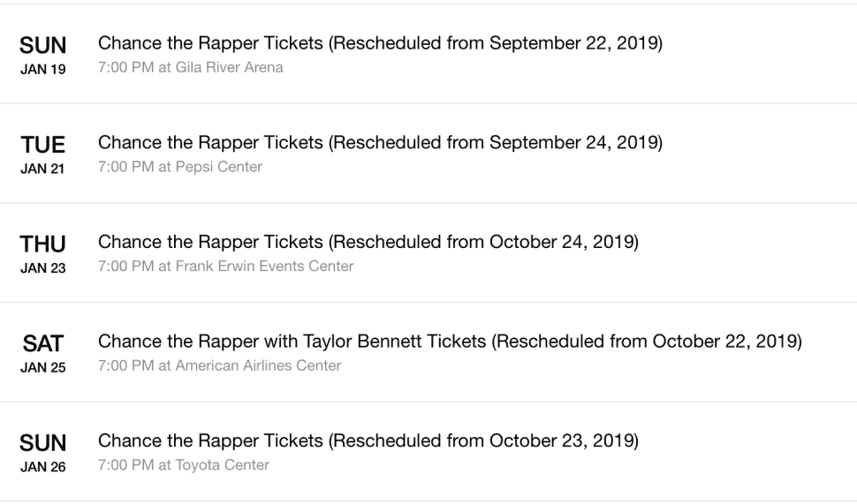Open the Rescheduled from September 22 event title

(x=381, y=43)
